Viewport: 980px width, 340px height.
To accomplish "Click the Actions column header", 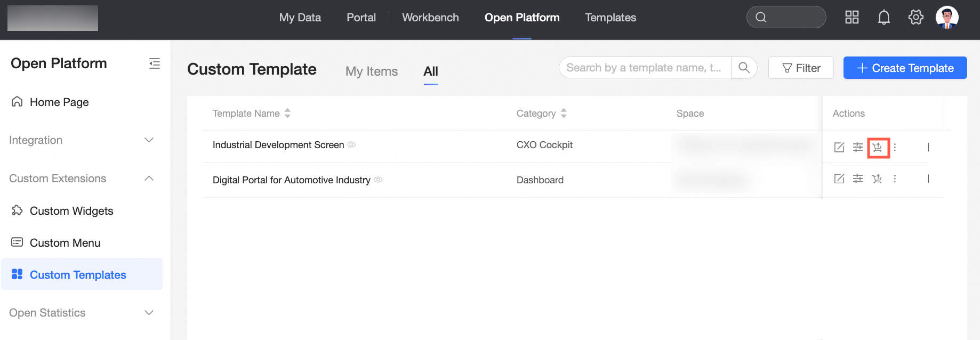I will [849, 114].
